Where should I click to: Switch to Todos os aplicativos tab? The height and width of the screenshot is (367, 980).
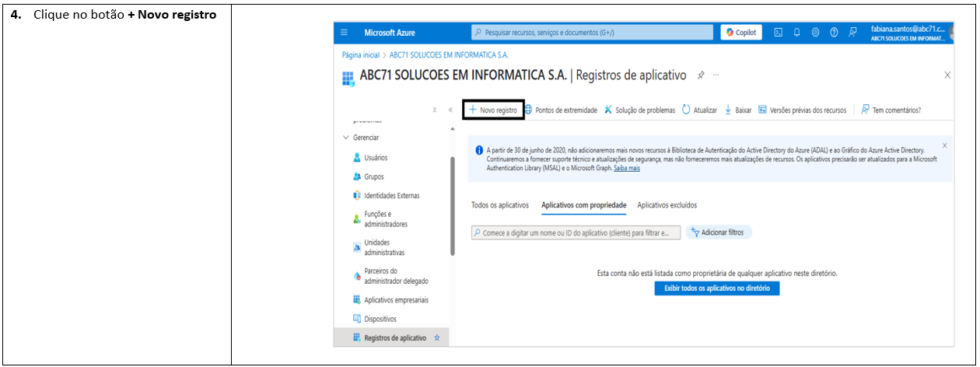tap(500, 205)
